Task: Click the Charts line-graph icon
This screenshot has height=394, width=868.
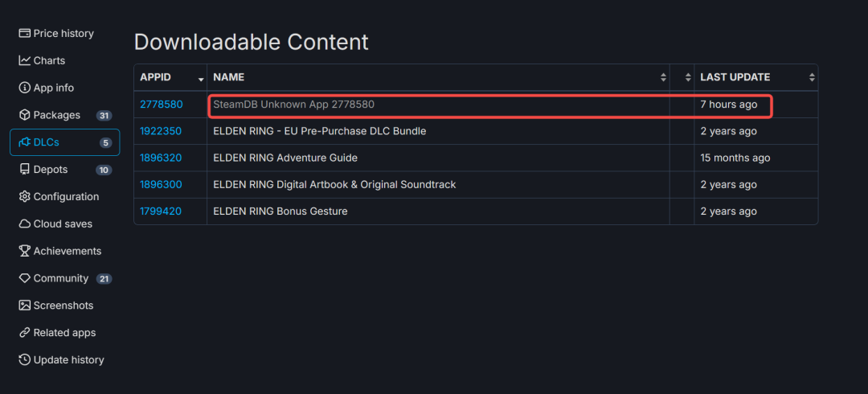Action: click(24, 60)
